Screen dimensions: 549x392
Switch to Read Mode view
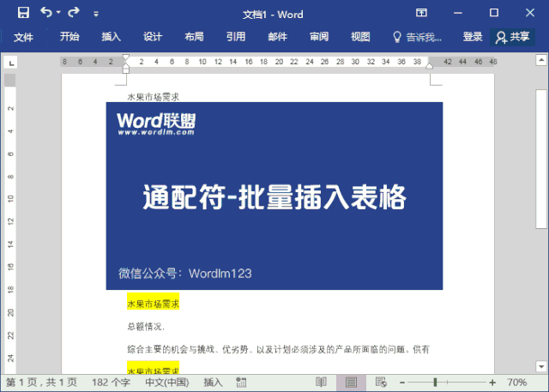[x=321, y=383]
